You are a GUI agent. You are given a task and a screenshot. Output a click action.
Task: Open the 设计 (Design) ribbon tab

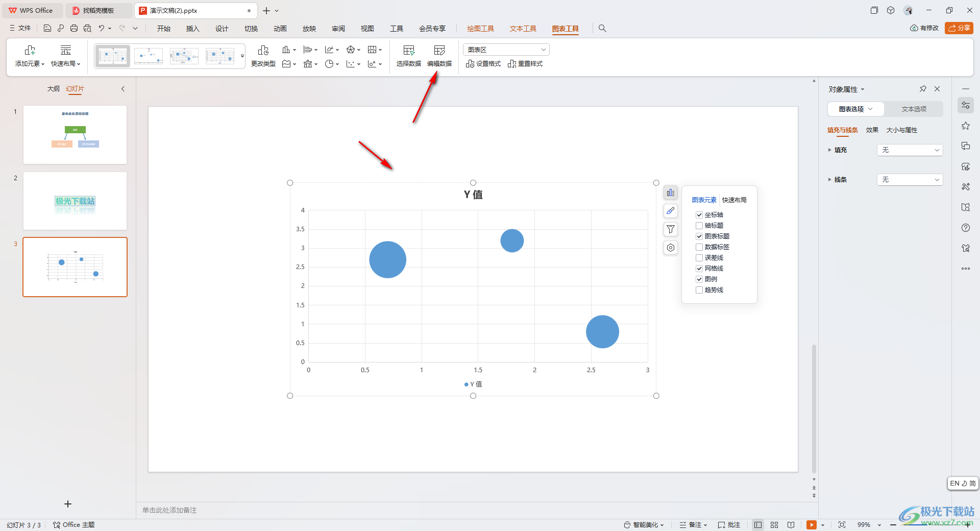click(222, 29)
